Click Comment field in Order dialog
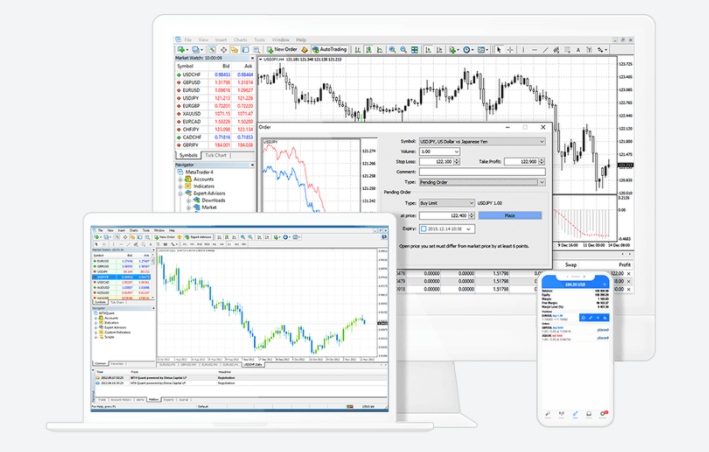The image size is (709, 452). pos(482,172)
